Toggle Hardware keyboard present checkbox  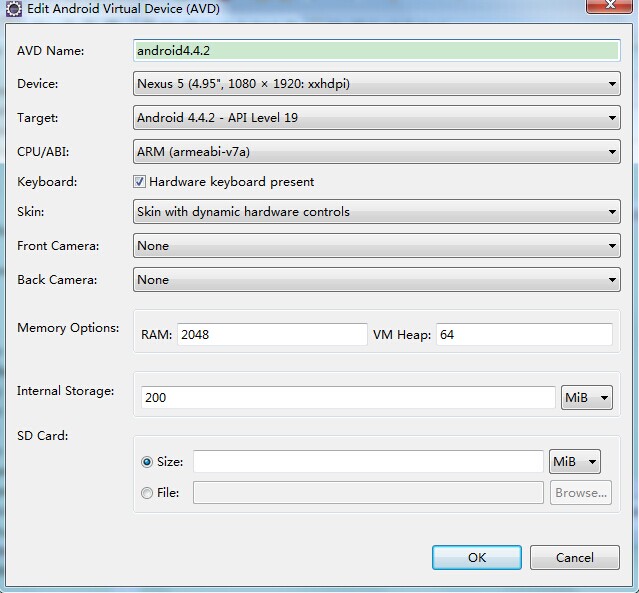coord(139,182)
